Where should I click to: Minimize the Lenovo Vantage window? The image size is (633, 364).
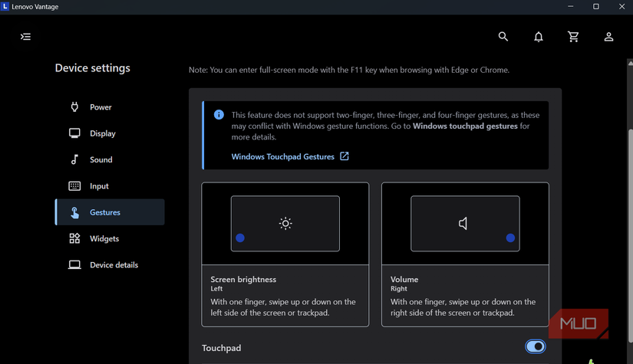coord(570,6)
